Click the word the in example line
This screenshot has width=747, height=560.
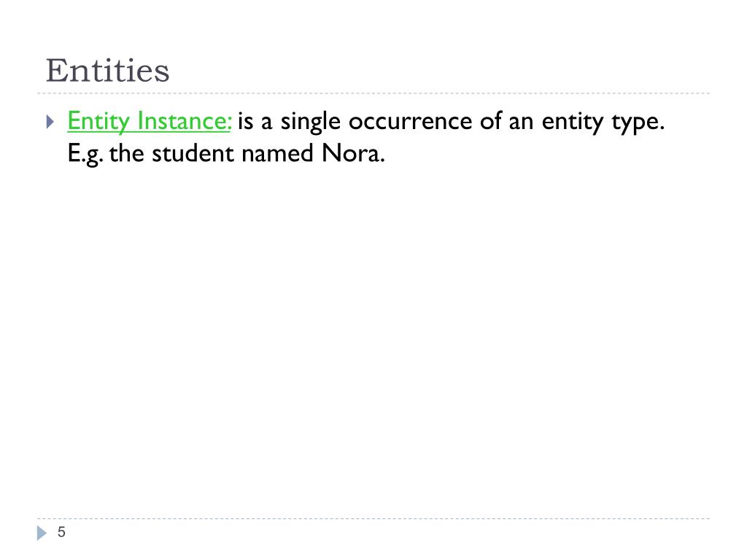tap(127, 153)
